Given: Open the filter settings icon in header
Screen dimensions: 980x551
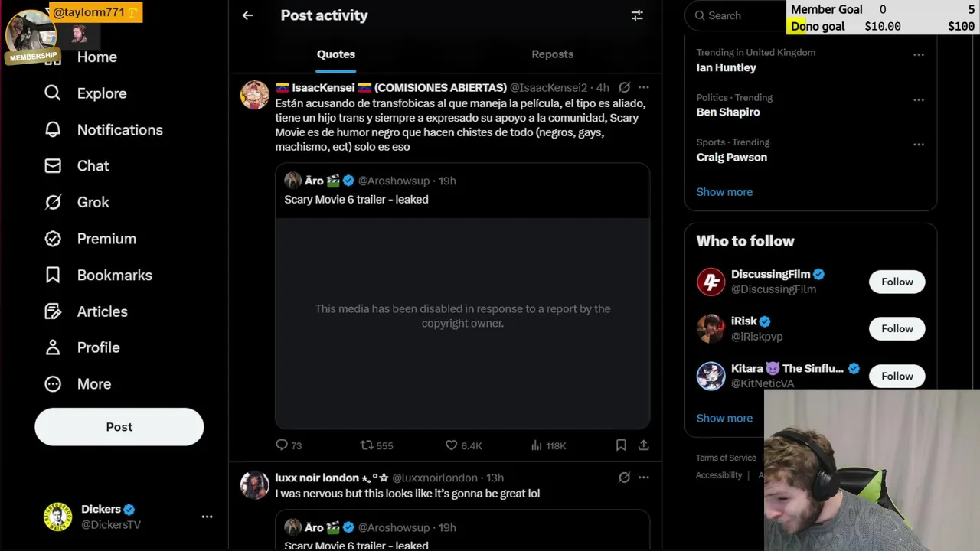Looking at the screenshot, I should [637, 15].
